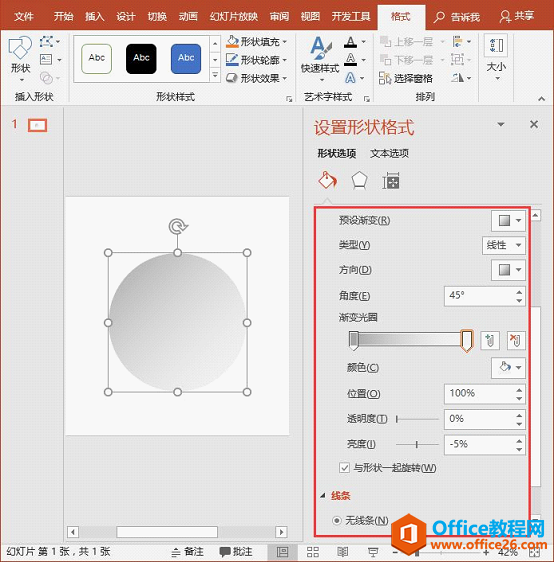Increase 角度 angle with up arrow
This screenshot has height=562, width=554.
click(x=520, y=292)
